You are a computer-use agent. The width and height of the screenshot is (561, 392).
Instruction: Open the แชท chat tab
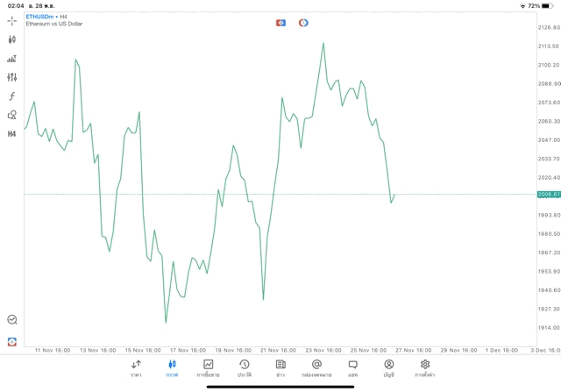(x=352, y=367)
